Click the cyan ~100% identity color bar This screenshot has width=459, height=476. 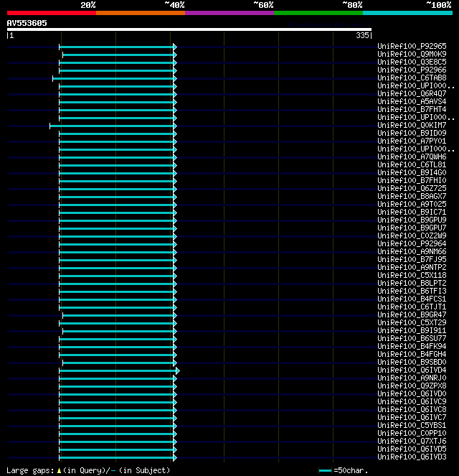click(407, 13)
